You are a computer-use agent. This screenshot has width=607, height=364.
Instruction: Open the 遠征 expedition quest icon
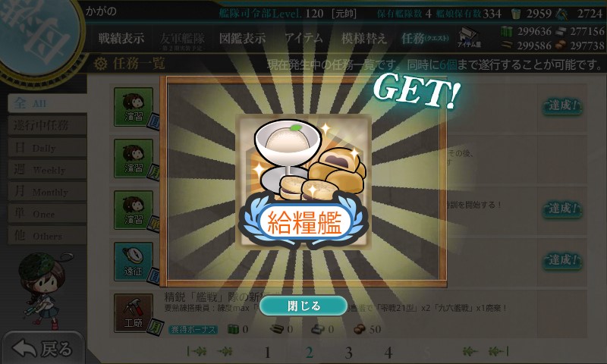click(x=134, y=262)
